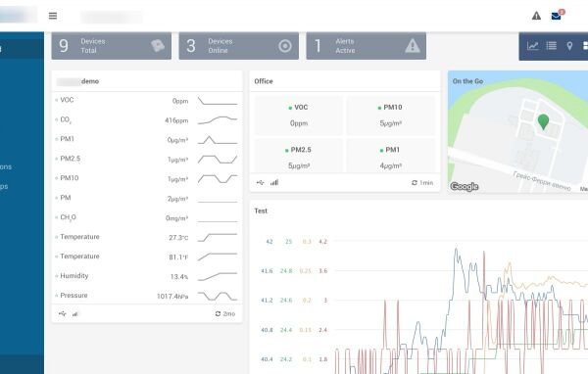This screenshot has height=374, width=588.
Task: Switch to list view
Action: tap(551, 46)
